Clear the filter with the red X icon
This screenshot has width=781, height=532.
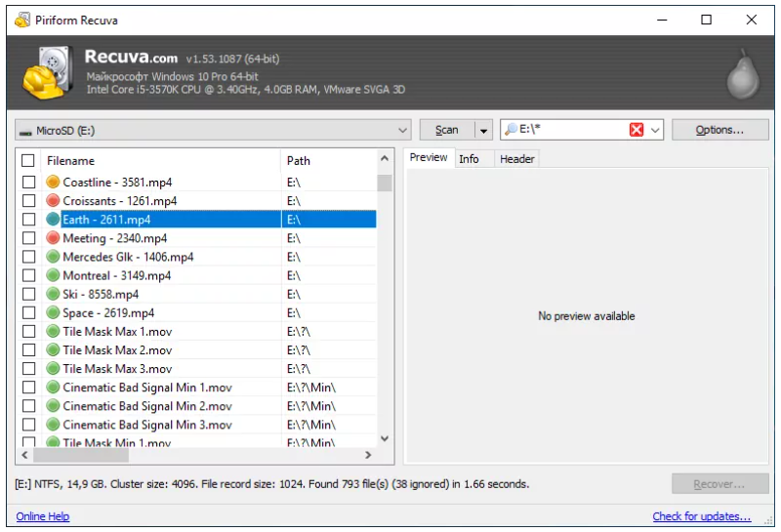[637, 130]
